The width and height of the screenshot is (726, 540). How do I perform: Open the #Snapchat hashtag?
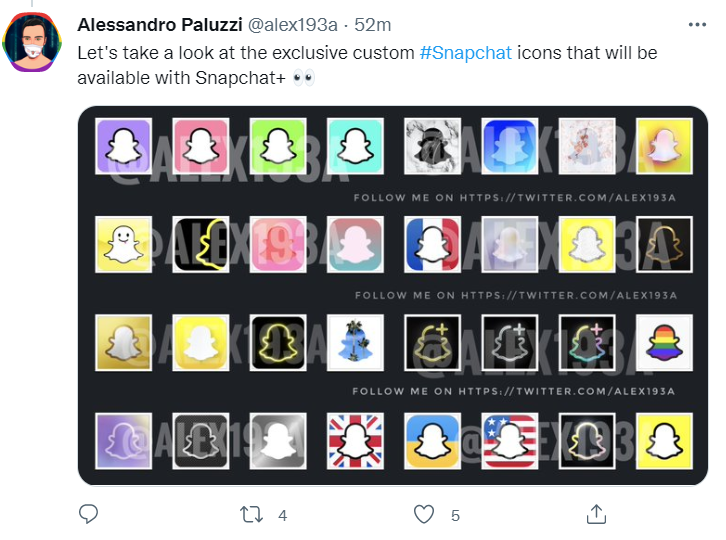[465, 52]
